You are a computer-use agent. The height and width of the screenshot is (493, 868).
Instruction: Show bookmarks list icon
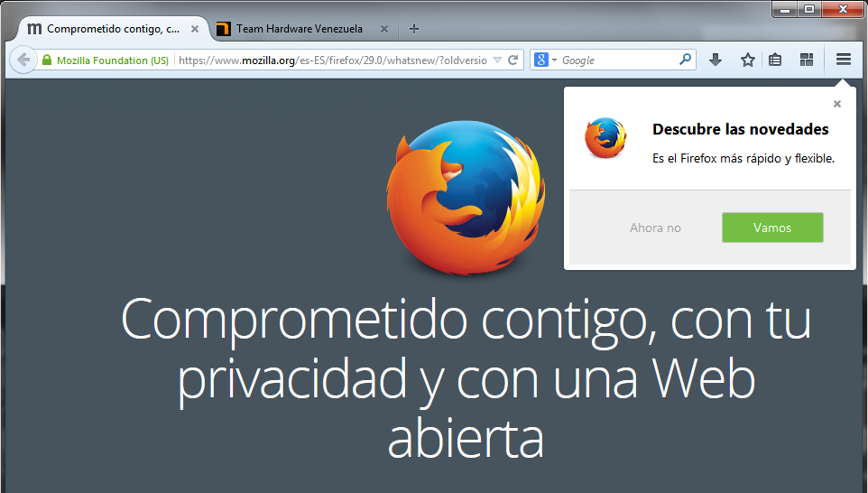tap(775, 60)
